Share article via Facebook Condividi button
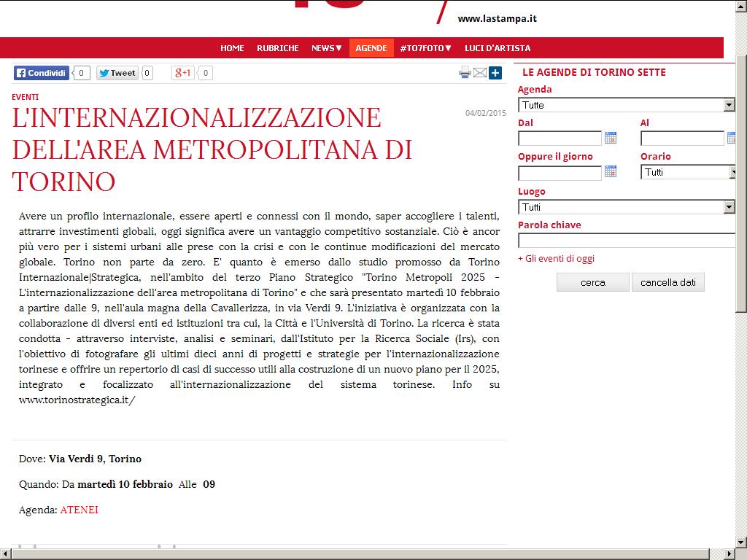Image resolution: width=747 pixels, height=560 pixels. tap(42, 73)
